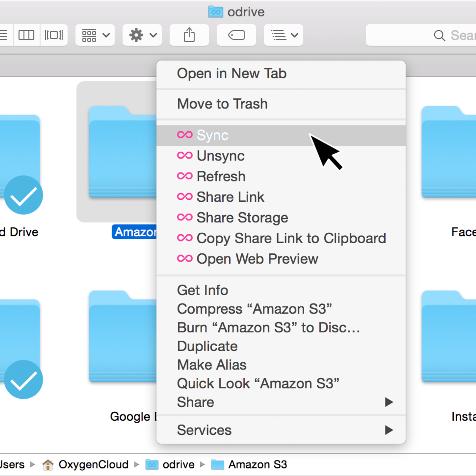The image size is (476, 476).
Task: Select the Google Drive folder icon
Action: pyautogui.click(x=122, y=336)
